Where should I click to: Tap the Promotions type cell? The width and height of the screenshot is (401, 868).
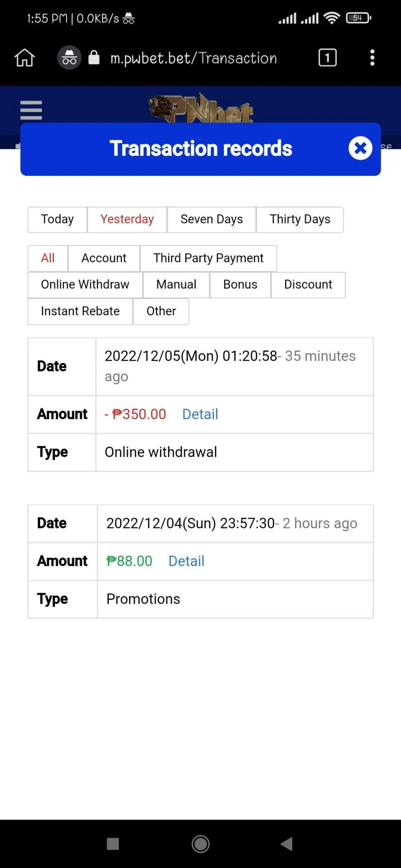click(x=235, y=599)
